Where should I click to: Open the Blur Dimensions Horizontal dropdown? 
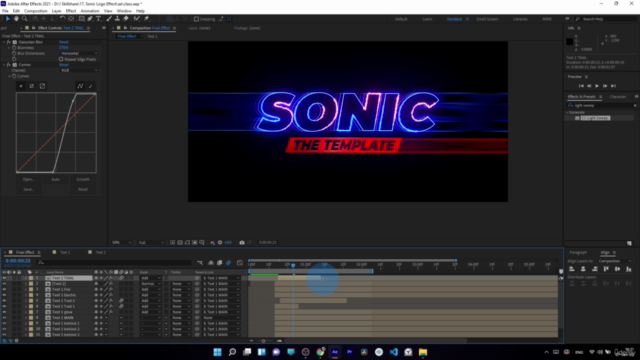(79, 53)
